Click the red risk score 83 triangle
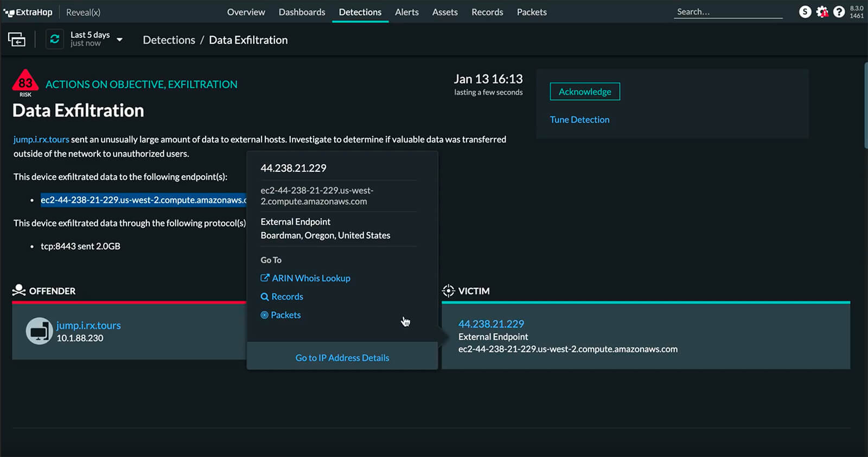The height and width of the screenshot is (457, 868). pos(25,80)
